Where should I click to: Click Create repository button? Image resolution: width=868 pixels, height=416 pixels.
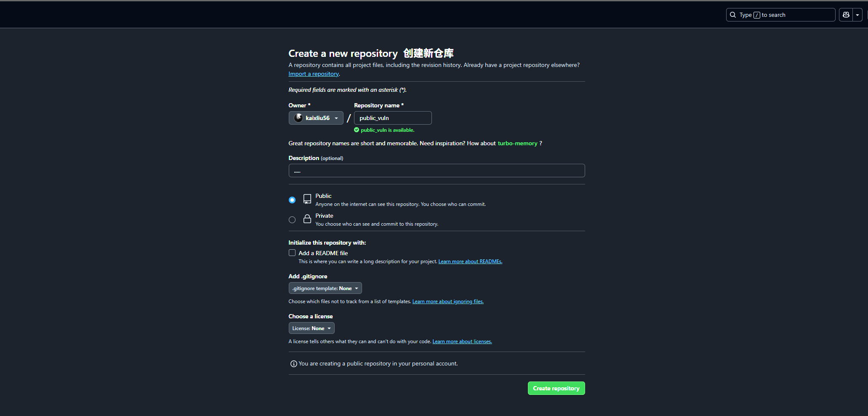pyautogui.click(x=556, y=388)
